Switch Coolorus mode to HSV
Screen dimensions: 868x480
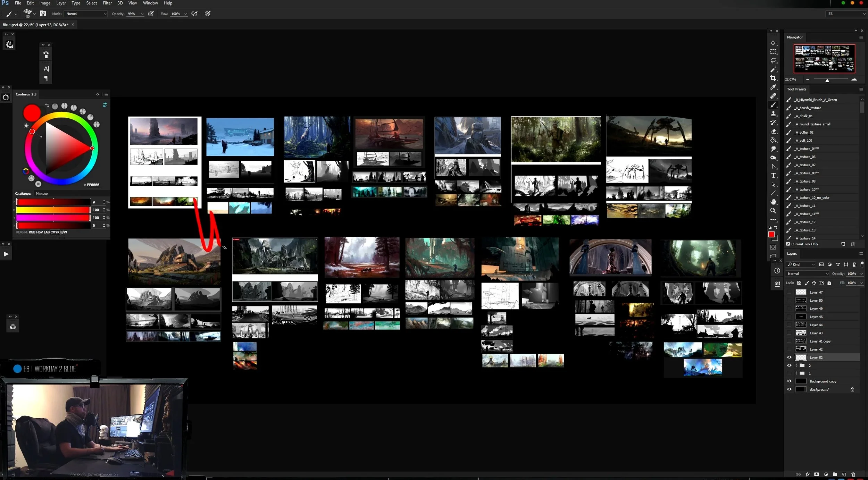pos(39,232)
